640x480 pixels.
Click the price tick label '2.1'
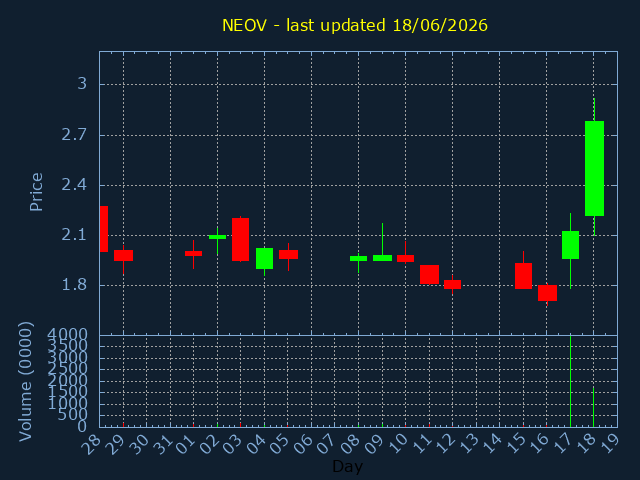(x=74, y=235)
